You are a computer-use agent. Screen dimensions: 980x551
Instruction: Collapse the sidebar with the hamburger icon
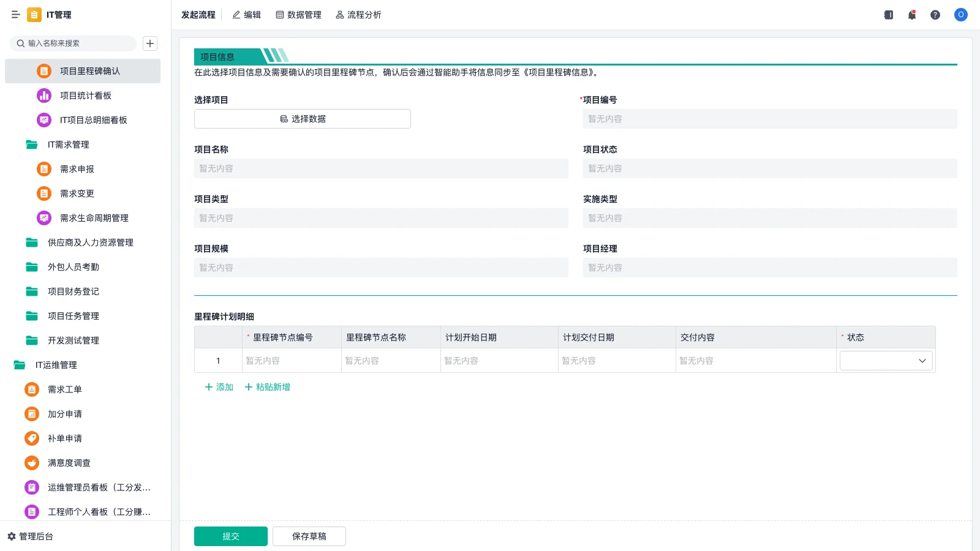16,15
